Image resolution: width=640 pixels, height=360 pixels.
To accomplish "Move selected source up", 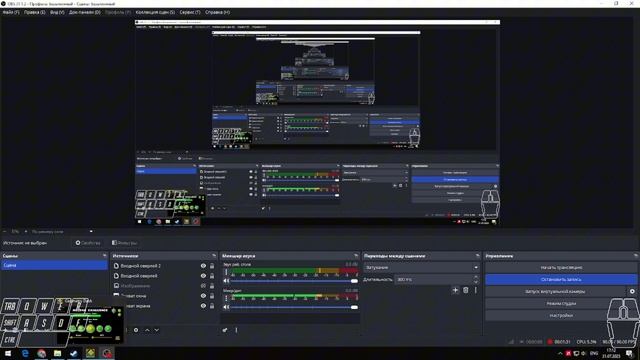I will pos(147,330).
